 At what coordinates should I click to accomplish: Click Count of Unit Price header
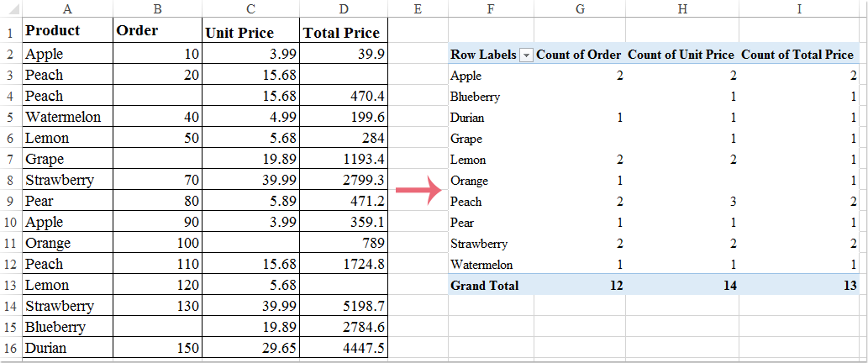point(681,55)
